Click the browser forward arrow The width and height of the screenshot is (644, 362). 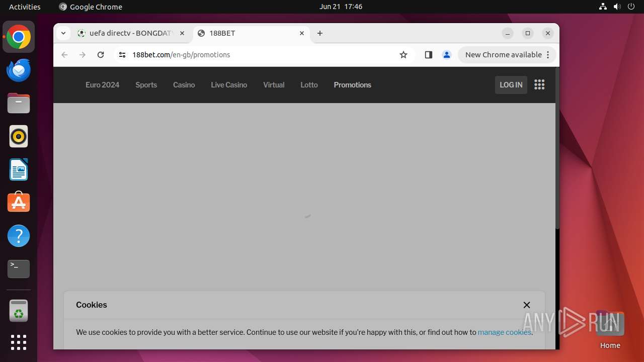pos(83,55)
